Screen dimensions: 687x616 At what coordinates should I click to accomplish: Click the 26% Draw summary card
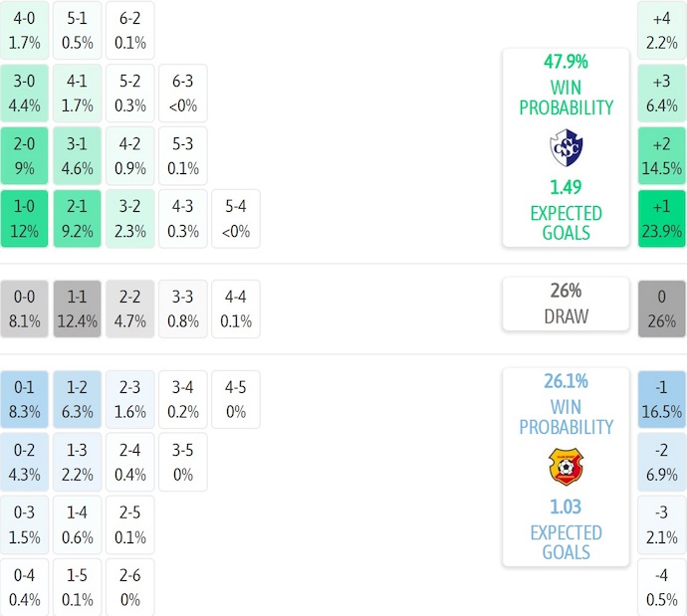coord(566,304)
